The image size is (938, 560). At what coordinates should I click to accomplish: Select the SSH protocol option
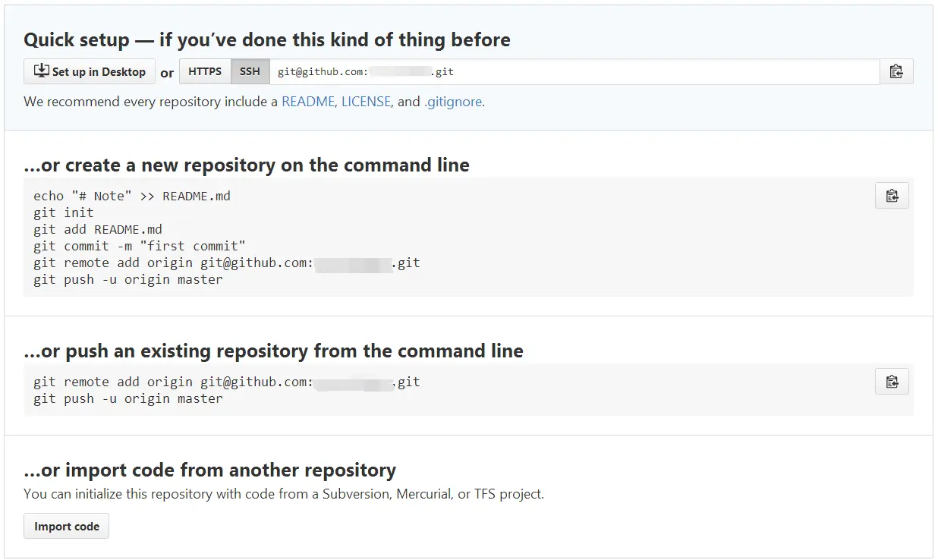click(250, 71)
